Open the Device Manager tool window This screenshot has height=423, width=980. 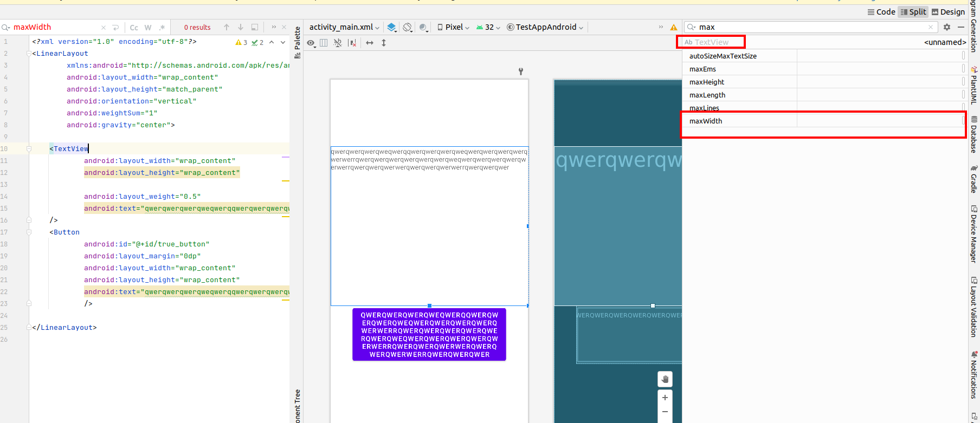pyautogui.click(x=974, y=234)
